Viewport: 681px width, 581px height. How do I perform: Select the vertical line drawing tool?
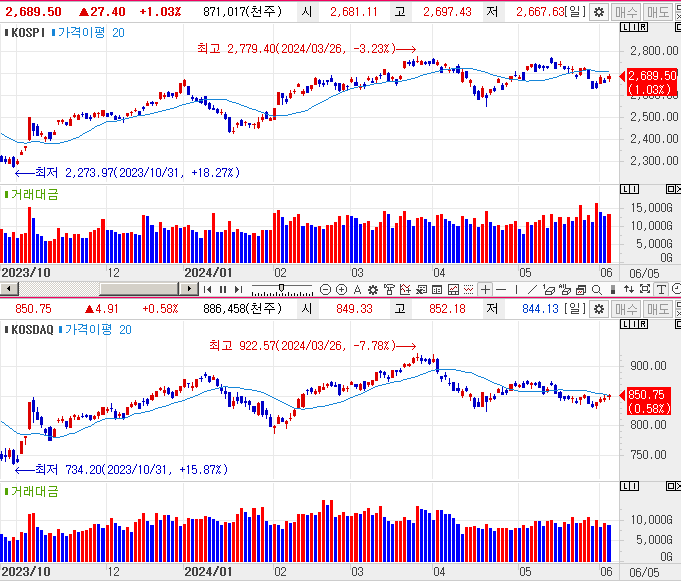pyautogui.click(x=516, y=290)
